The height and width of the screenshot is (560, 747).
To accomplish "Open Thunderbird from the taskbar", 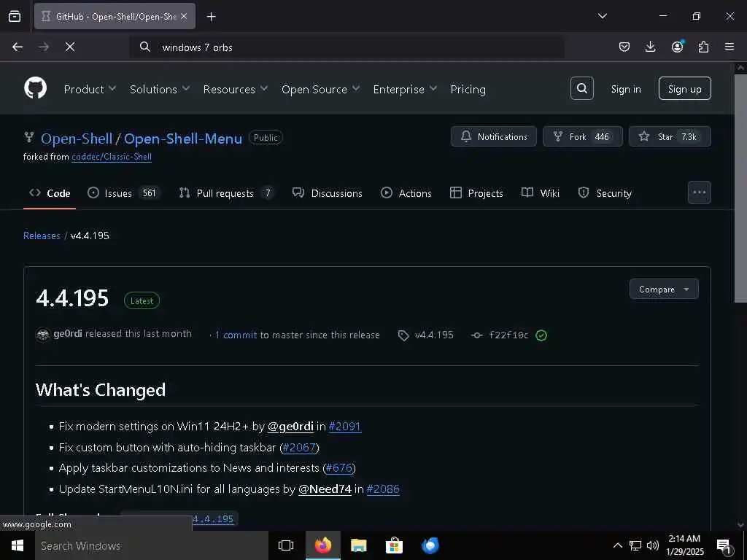I will (430, 545).
